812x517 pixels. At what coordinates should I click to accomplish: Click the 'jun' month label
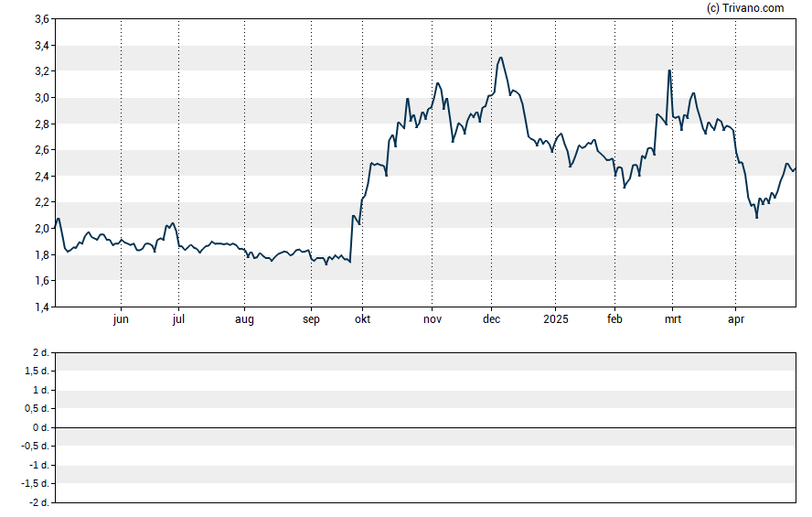(121, 319)
